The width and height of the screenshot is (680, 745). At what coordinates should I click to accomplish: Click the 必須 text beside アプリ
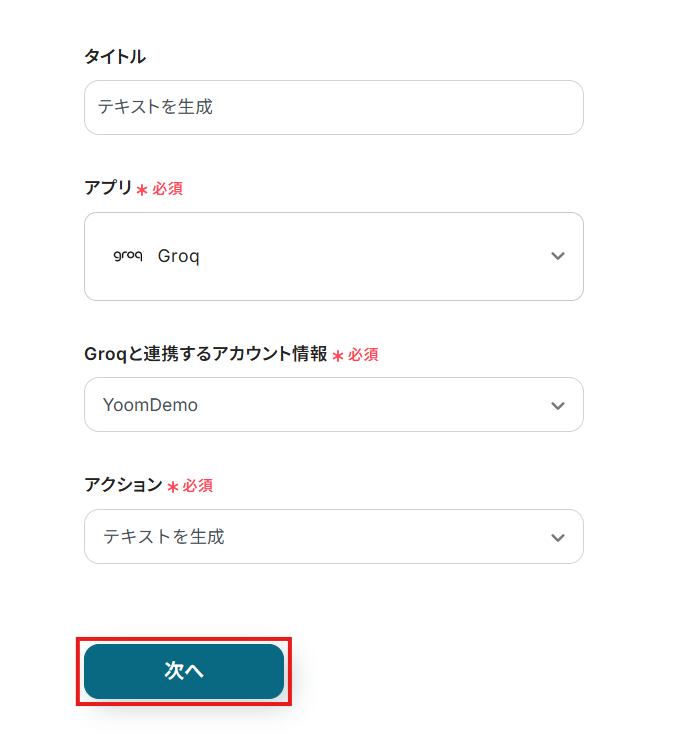(167, 188)
